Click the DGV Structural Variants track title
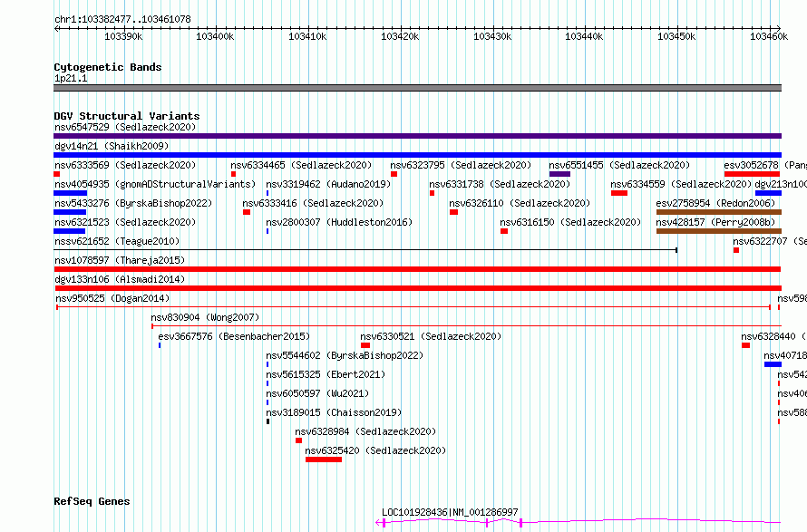 127,116
